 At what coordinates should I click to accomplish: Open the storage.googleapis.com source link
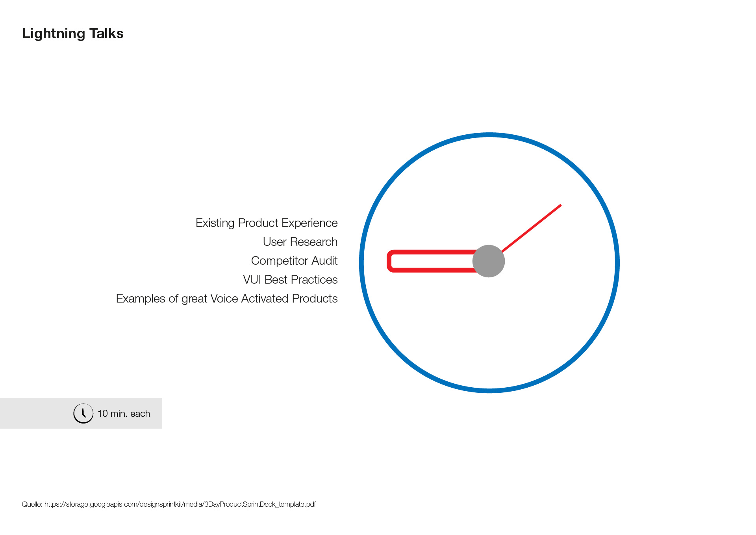click(180, 504)
